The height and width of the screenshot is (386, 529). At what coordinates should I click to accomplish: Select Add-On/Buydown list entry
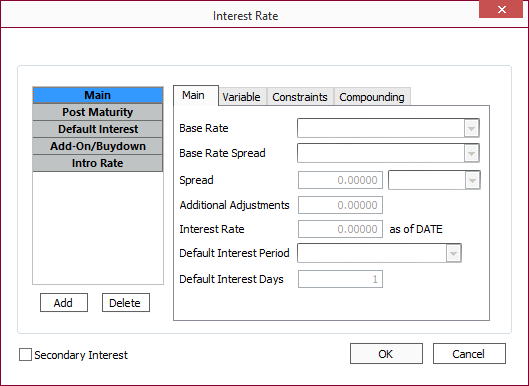point(98,146)
